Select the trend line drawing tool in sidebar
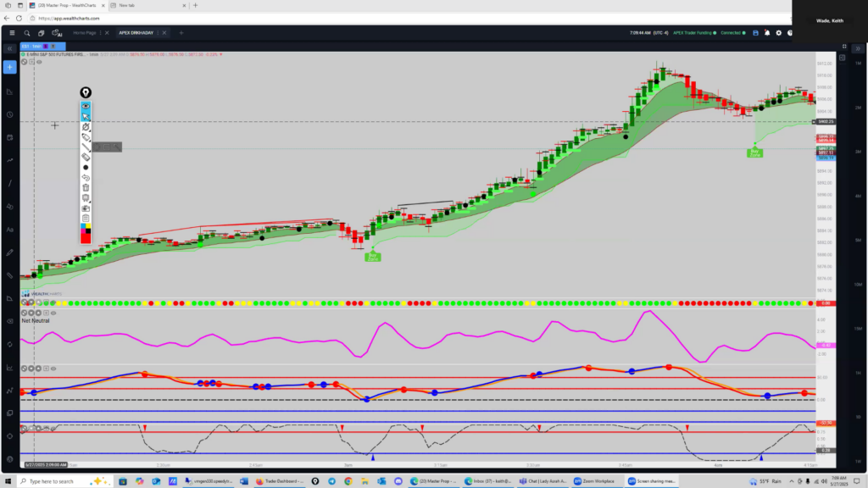868x488 pixels. pos(10,183)
